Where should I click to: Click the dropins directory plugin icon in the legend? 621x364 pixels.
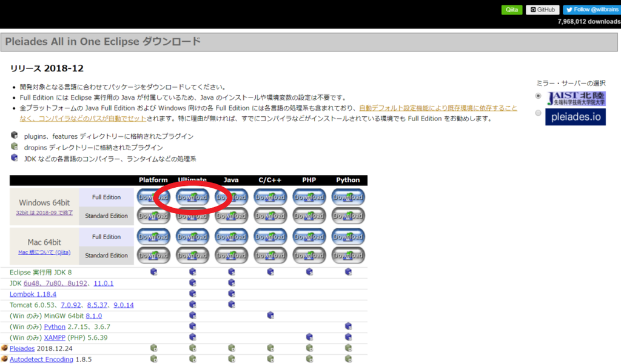(13, 147)
